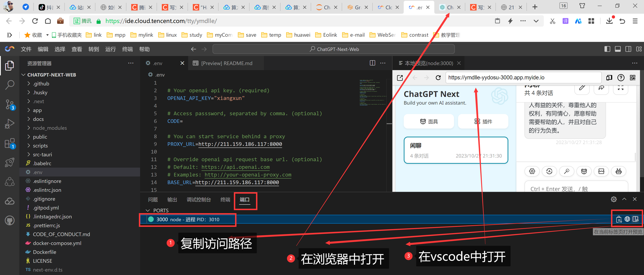Click the open in browser globe icon for port 3000
The width and height of the screenshot is (644, 275).
[627, 219]
